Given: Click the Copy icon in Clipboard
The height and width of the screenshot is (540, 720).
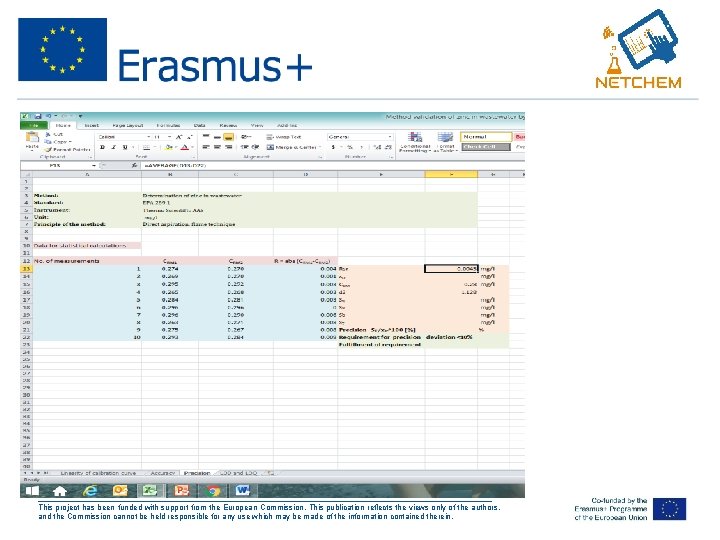Looking at the screenshot, I should [48, 141].
